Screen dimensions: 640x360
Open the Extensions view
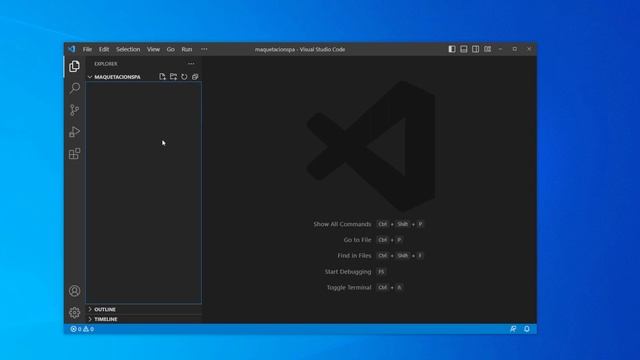click(74, 154)
